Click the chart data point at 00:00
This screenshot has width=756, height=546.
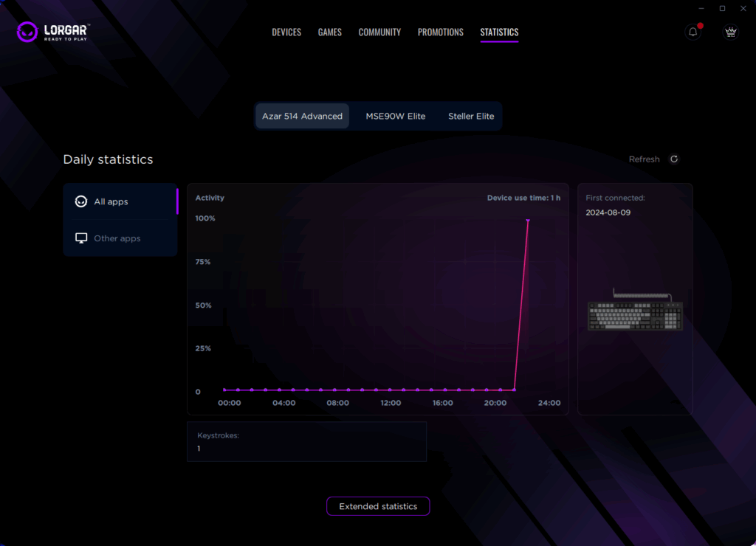(x=224, y=390)
